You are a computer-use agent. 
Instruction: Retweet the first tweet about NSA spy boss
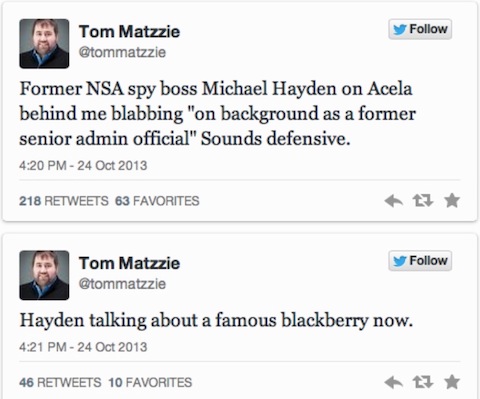423,201
